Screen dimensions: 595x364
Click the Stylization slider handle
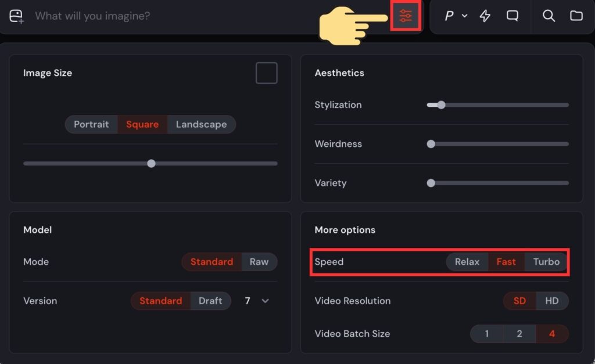441,105
